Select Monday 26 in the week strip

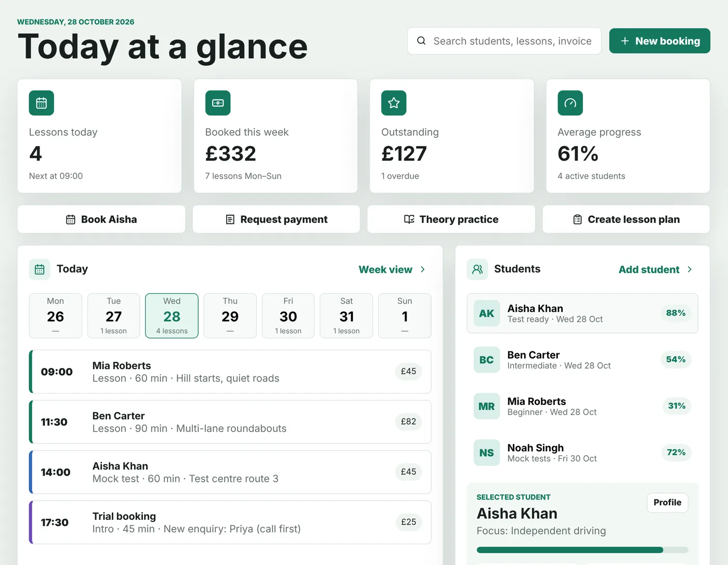[x=56, y=316]
